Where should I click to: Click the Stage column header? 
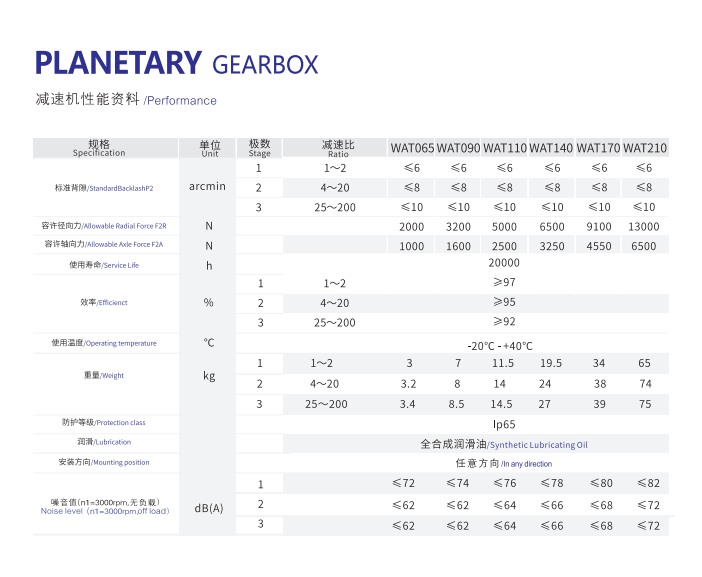259,149
